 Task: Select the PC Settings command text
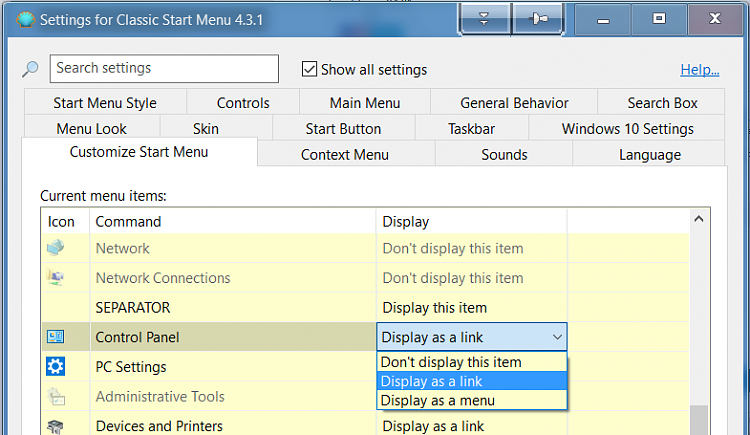point(131,367)
